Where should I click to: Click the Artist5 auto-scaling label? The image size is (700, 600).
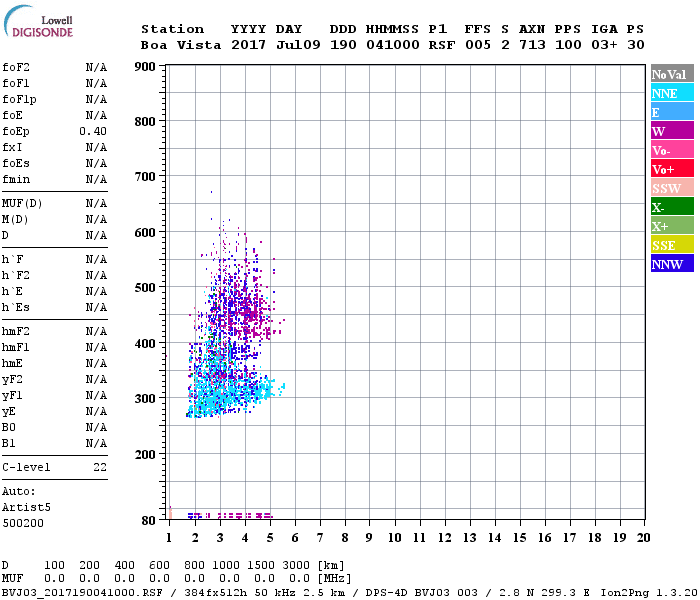coord(26,508)
